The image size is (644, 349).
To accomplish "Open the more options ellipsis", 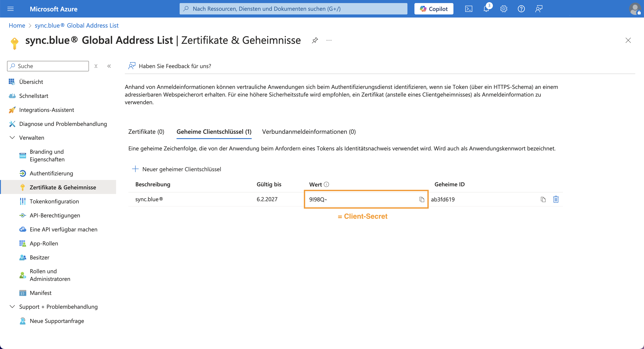I will tap(329, 40).
